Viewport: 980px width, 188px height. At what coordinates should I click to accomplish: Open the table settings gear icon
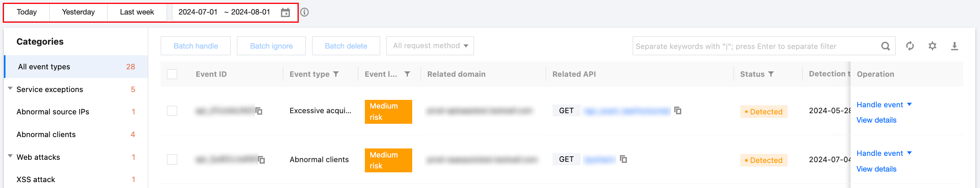(x=932, y=46)
